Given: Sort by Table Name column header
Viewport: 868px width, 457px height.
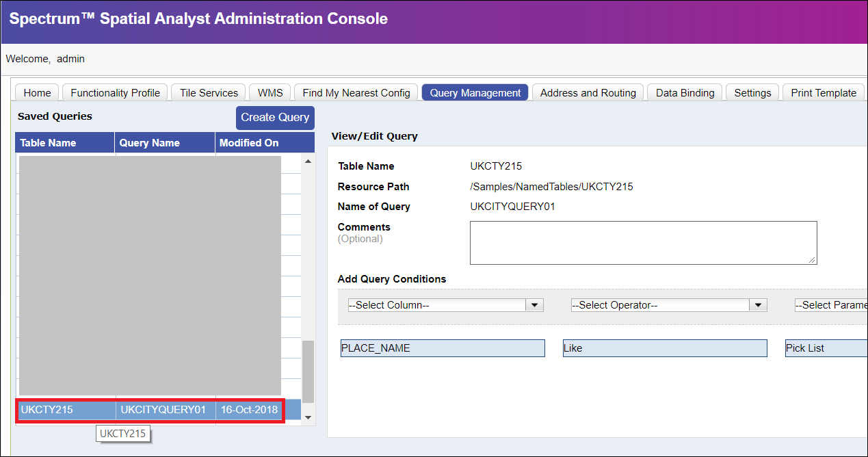Looking at the screenshot, I should [x=65, y=142].
